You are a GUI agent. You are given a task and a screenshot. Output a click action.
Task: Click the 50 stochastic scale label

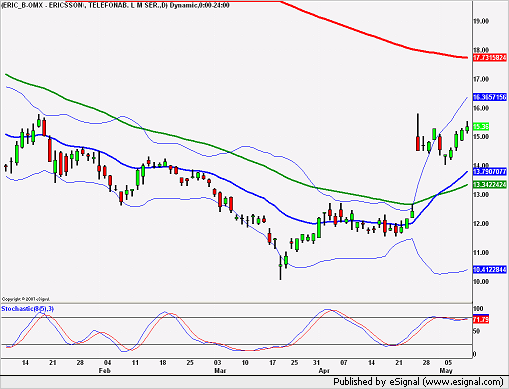477,331
